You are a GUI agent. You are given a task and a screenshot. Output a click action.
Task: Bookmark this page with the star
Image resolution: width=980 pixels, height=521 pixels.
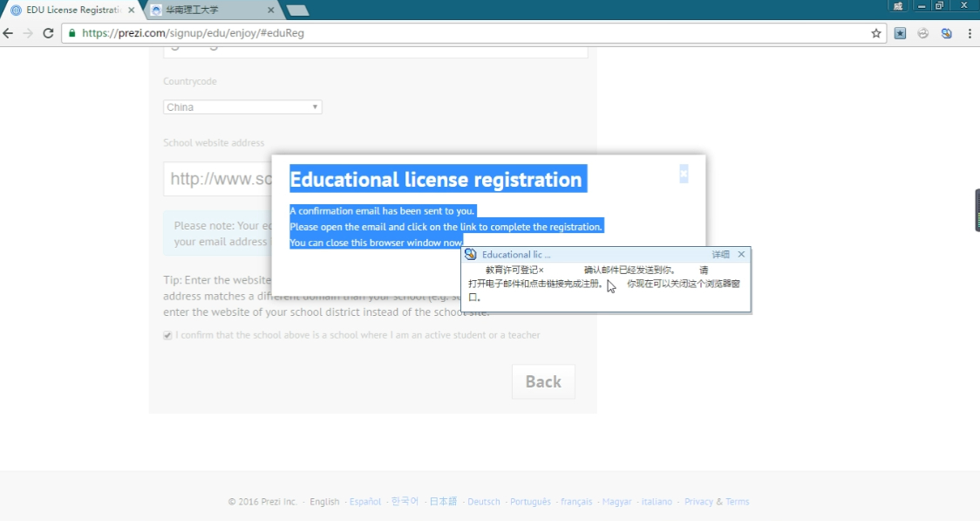click(875, 33)
